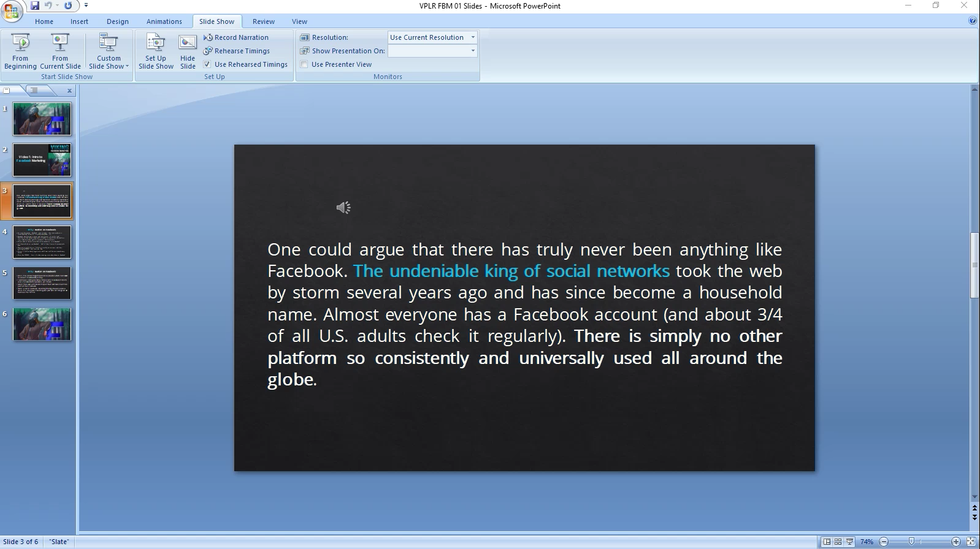Start slide show From Beginning
The height and width of the screenshot is (549, 980).
tap(20, 51)
